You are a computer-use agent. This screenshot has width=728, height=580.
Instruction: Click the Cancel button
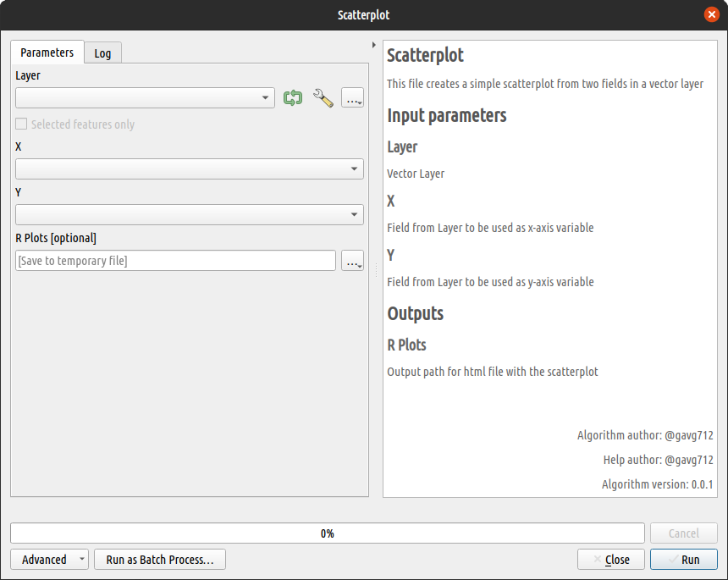click(684, 533)
